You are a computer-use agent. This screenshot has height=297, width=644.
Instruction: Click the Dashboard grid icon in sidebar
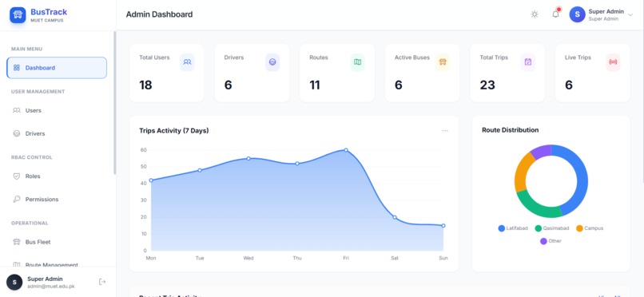tap(17, 68)
